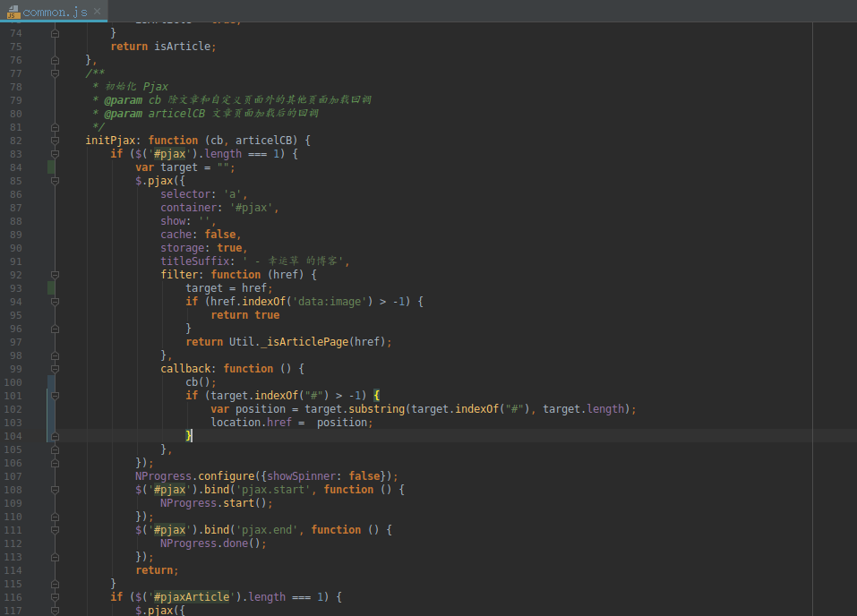Fold the pjax.end bind at line 111

56,530
